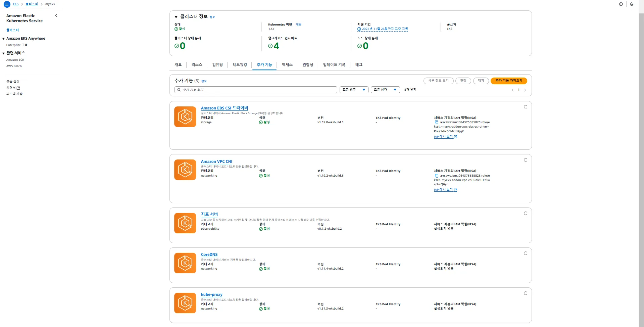Click the support period info icon

tap(359, 29)
